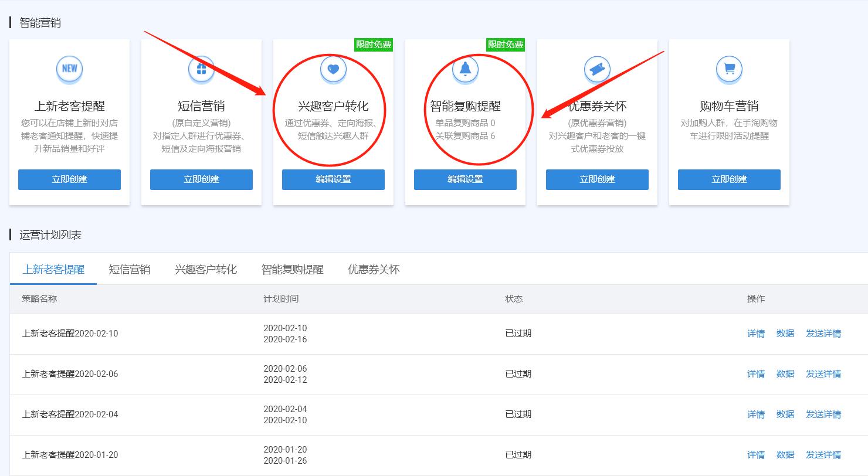
Task: Click the bell icon above 智能复购提醒
Action: point(465,69)
